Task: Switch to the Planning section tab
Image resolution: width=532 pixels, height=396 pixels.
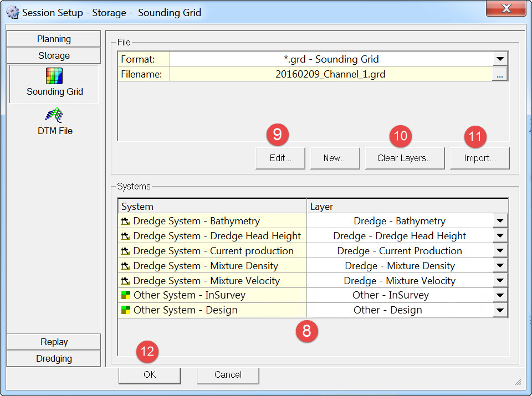Action: (x=54, y=39)
